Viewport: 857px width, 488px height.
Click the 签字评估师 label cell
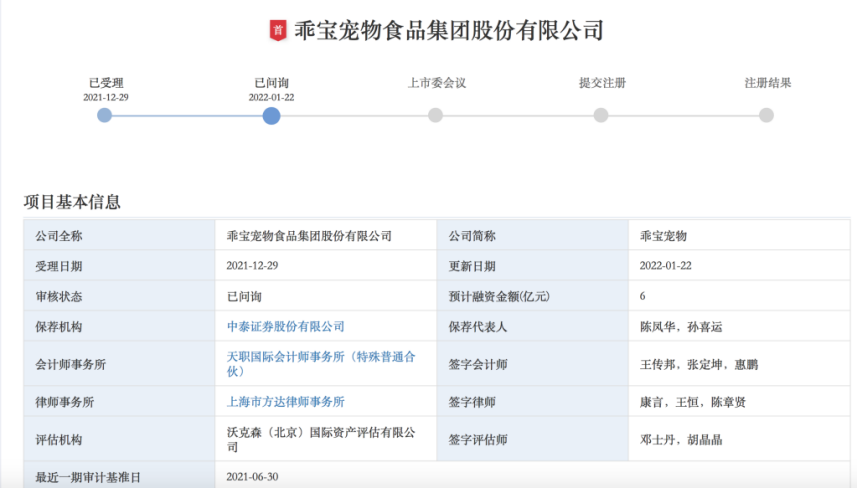(532, 439)
